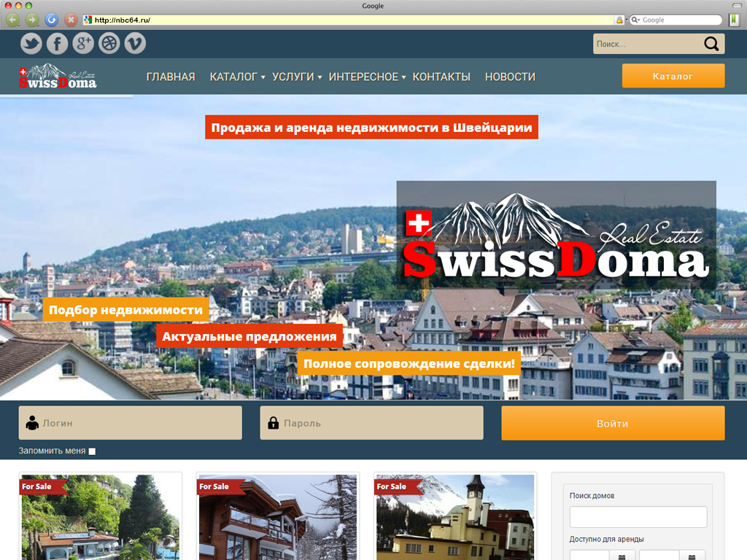Expand the УСЛУГИ dropdown menu
Screen dimensions: 747x560
point(320,77)
